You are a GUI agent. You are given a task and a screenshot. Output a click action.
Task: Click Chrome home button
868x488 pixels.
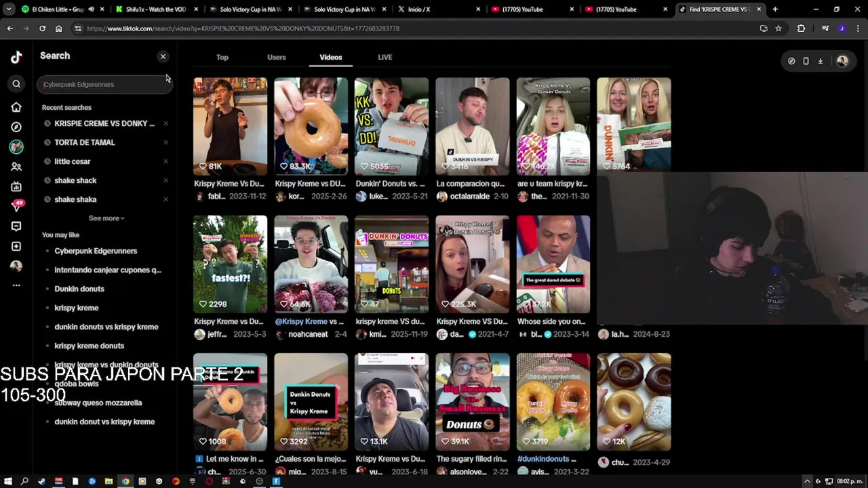coord(58,28)
